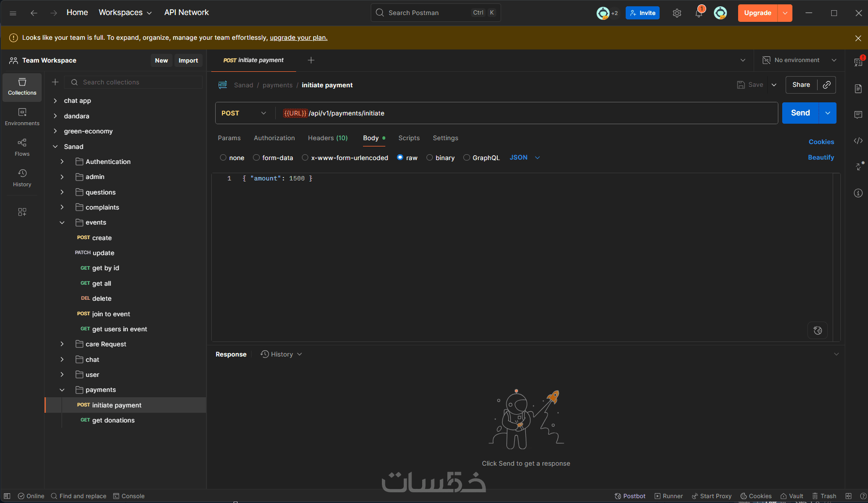Click the Share button

pyautogui.click(x=801, y=85)
